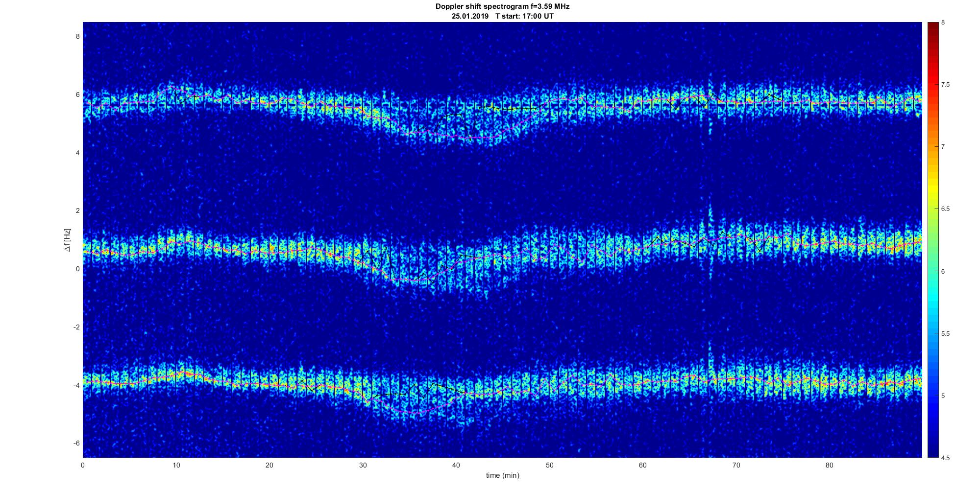Click the x-axis tick label 30
This screenshot has height=491, width=980.
click(363, 465)
